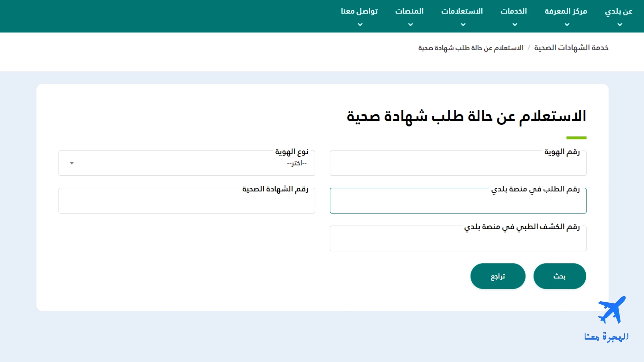Focus رقم الكشف الطبي في منصة بلدي field
Screen dimensions: 644x362
[x=458, y=238]
